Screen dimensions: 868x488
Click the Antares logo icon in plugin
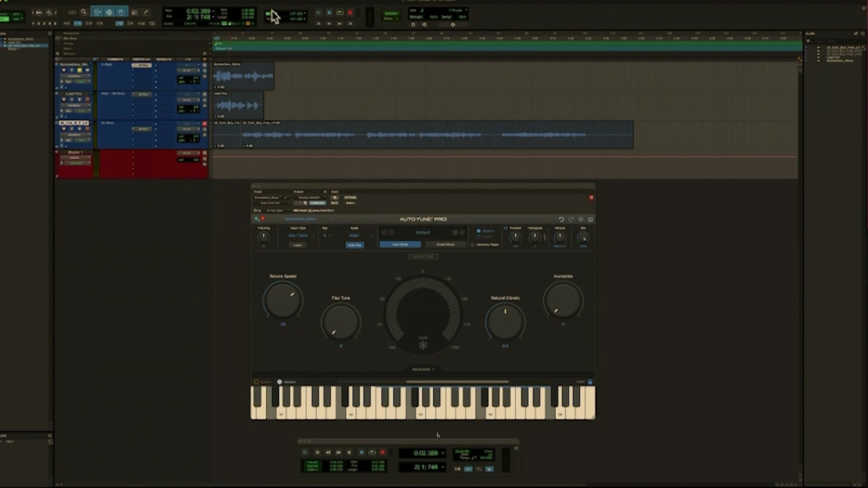[257, 219]
